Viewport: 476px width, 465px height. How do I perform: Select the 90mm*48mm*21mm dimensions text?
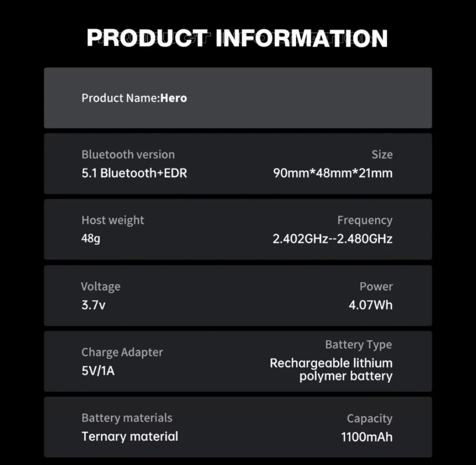tap(333, 173)
